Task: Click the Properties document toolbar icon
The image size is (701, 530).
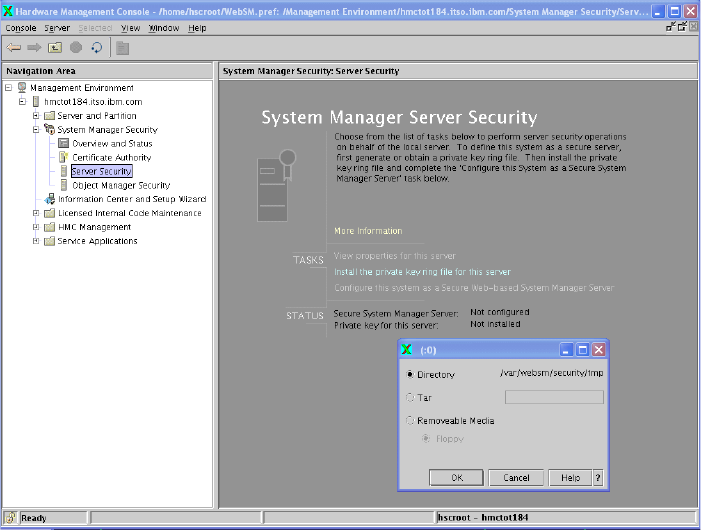Action: pyautogui.click(x=122, y=48)
